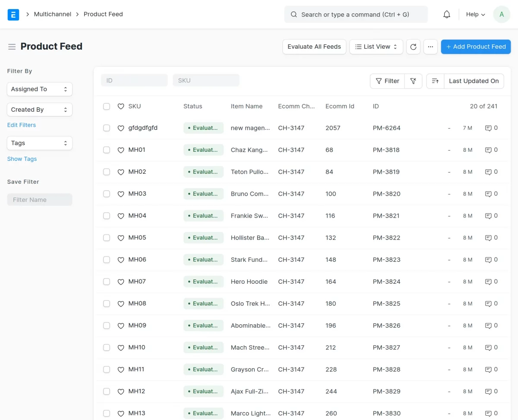Open Edit Filters link in sidebar
The width and height of the screenshot is (518, 420).
point(22,125)
